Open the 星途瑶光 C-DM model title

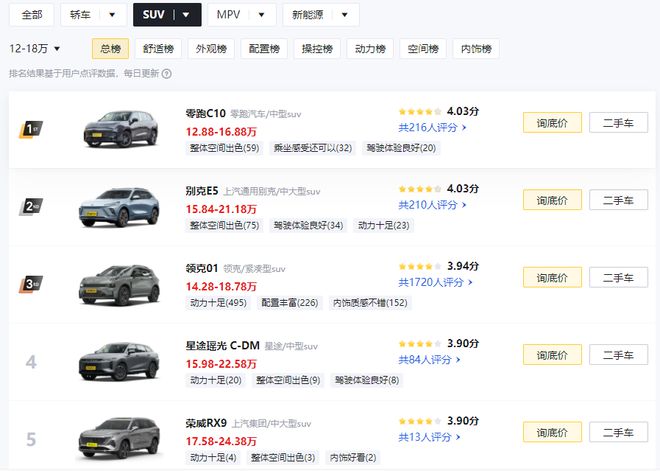(223, 346)
